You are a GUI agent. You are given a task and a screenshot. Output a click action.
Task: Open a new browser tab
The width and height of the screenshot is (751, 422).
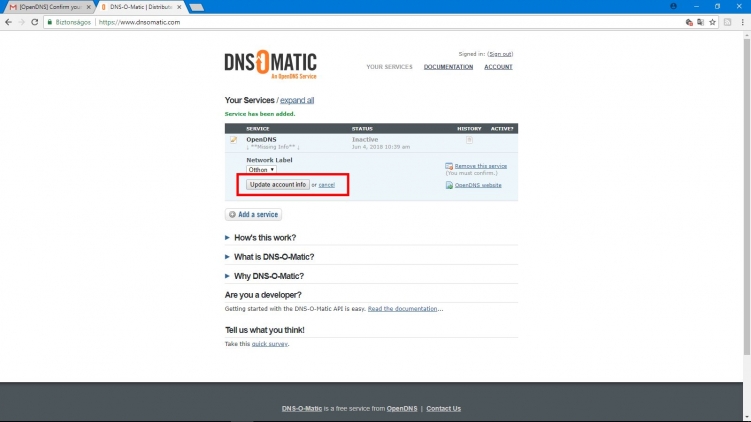(196, 7)
